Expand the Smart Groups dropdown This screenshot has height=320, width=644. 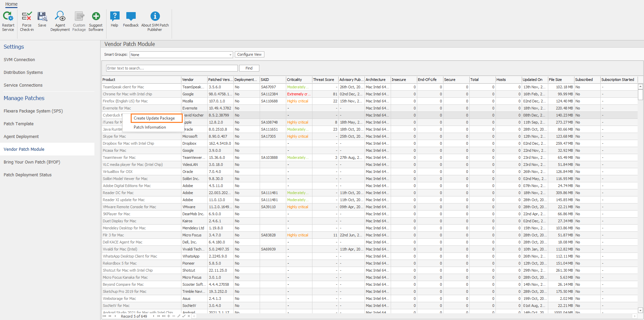point(230,55)
